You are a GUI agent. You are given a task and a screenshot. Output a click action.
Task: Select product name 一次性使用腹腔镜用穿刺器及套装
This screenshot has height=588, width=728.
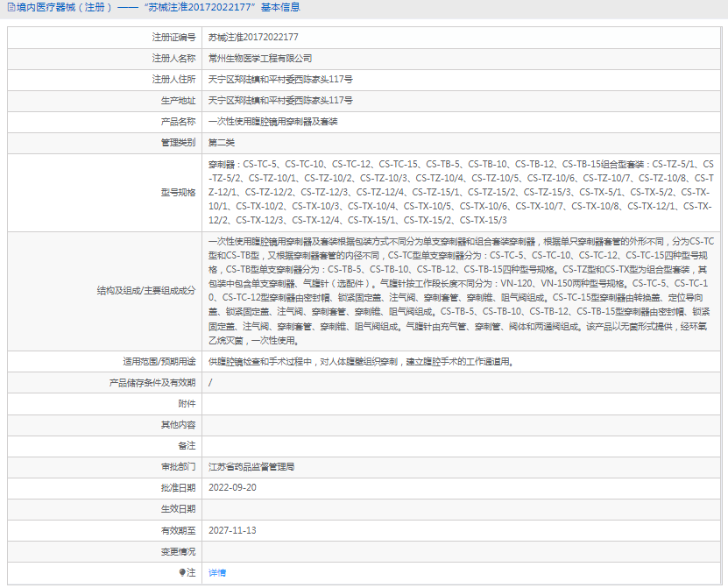(273, 122)
